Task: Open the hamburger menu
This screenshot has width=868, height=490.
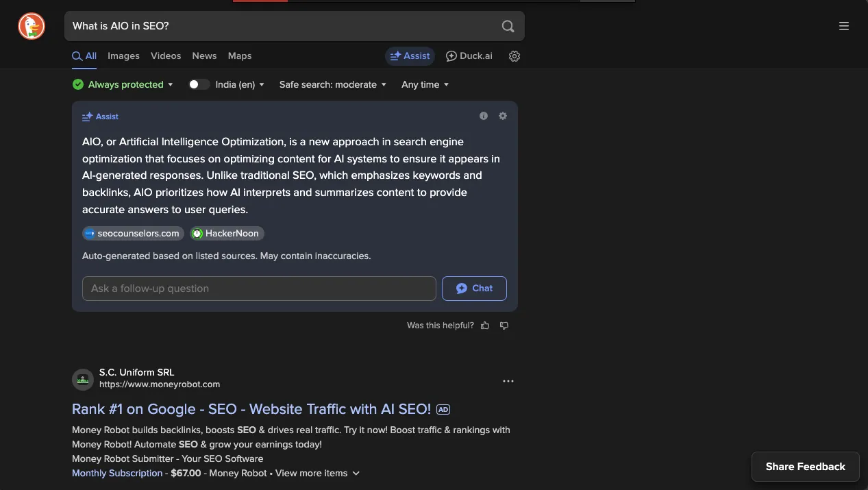Action: pyautogui.click(x=844, y=26)
